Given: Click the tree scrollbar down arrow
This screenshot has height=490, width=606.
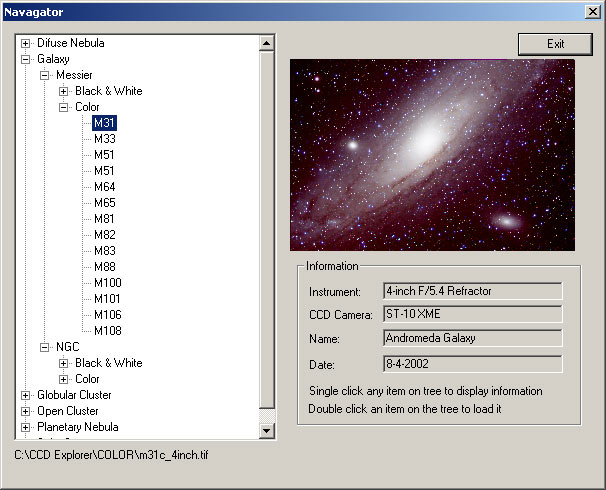Looking at the screenshot, I should tap(267, 430).
